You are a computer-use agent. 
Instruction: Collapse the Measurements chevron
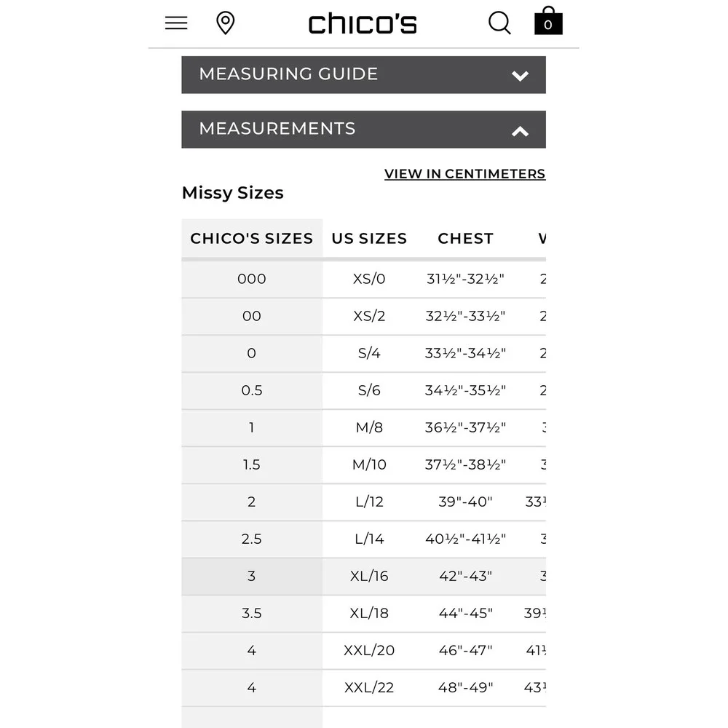(x=520, y=131)
